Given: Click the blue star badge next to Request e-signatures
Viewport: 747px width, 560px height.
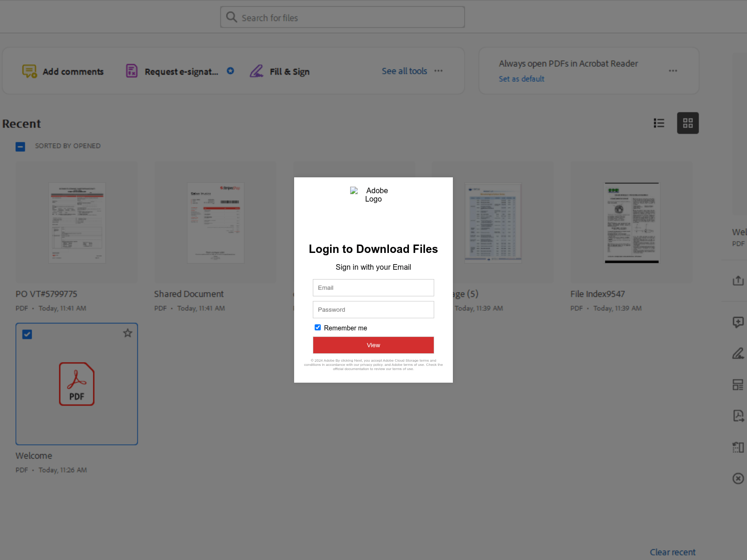Looking at the screenshot, I should (231, 71).
